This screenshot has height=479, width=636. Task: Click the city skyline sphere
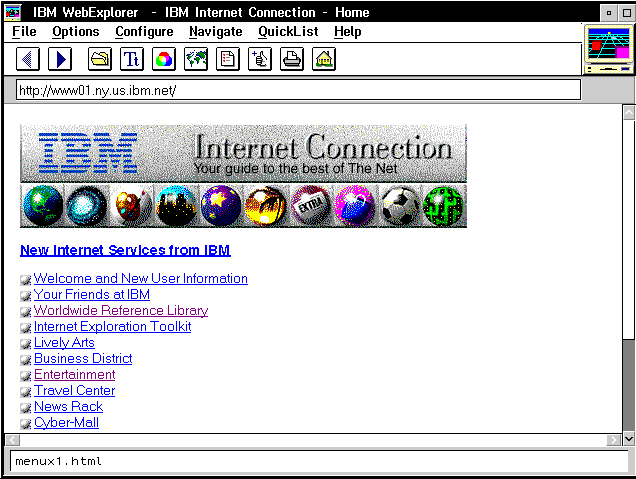[176, 206]
